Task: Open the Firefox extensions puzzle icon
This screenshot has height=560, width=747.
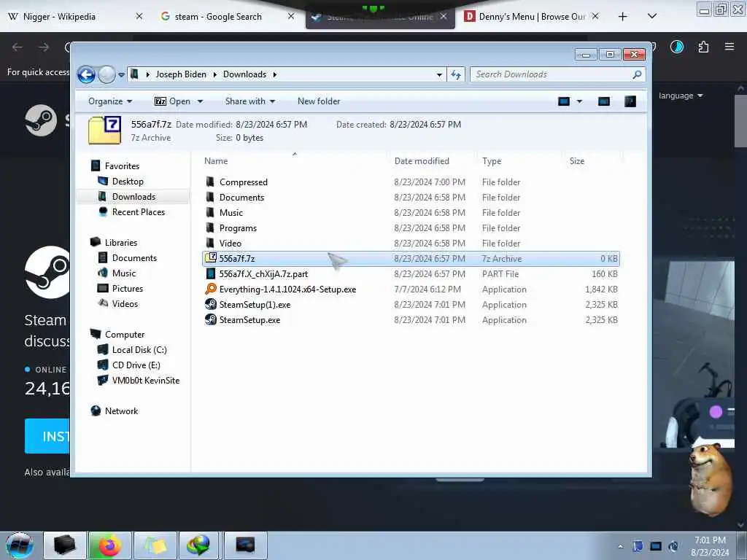Action: pos(703,47)
